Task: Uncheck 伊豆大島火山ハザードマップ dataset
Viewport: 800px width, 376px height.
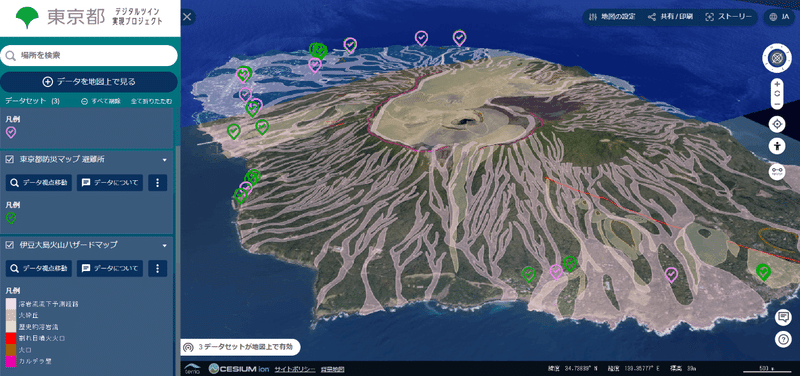Action: click(x=9, y=245)
